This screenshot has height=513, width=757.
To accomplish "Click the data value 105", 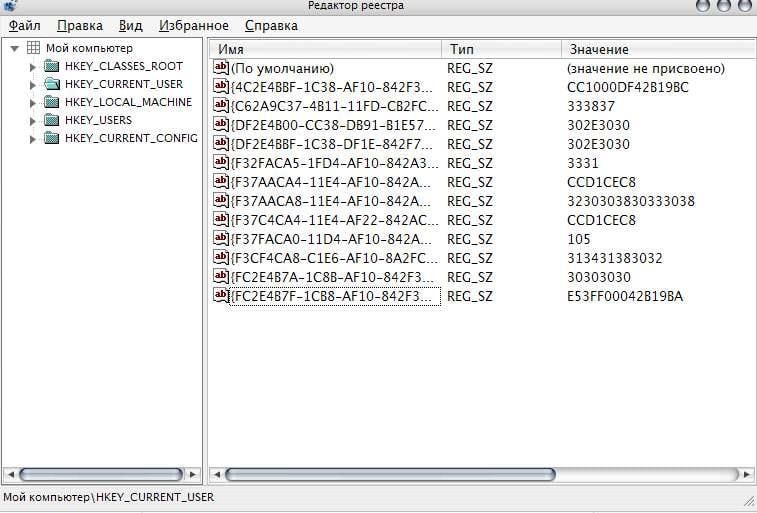I will click(579, 239).
